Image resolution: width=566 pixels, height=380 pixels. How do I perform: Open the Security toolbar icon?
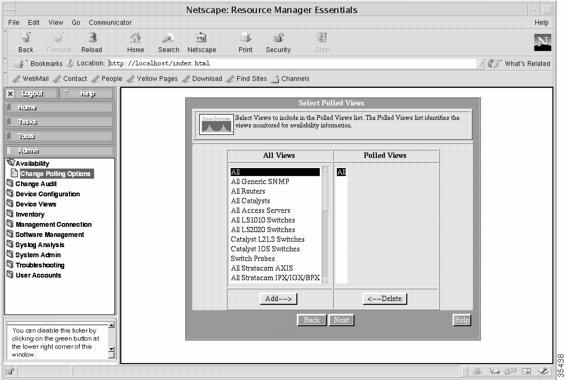pos(278,42)
